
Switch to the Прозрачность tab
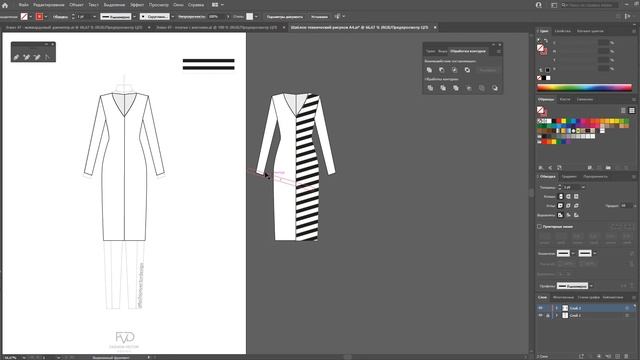click(595, 177)
